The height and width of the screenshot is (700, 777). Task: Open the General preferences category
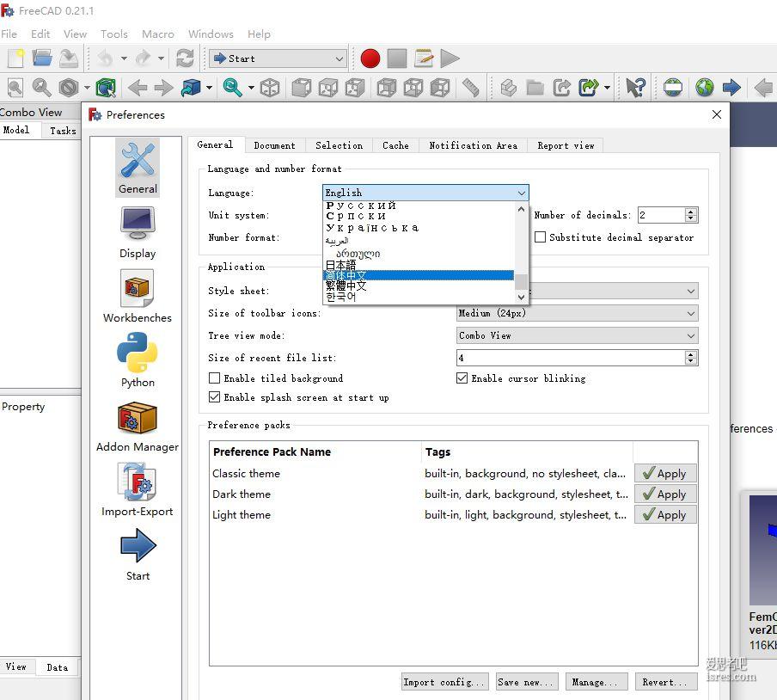click(138, 168)
